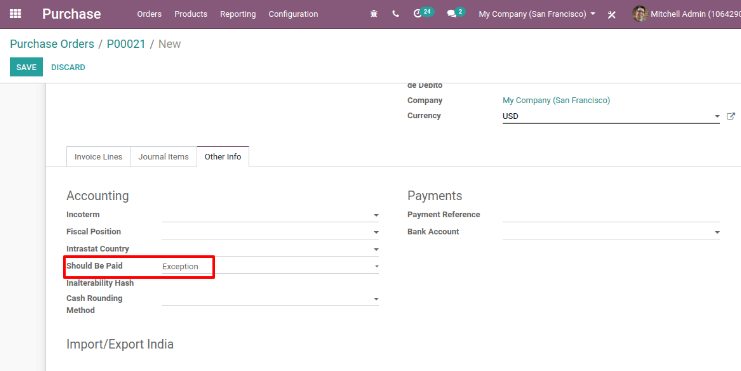Go to Purchase Orders breadcrumb

point(52,44)
